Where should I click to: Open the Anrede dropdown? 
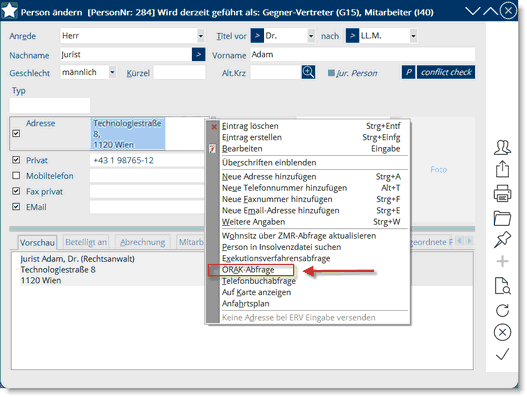201,36
